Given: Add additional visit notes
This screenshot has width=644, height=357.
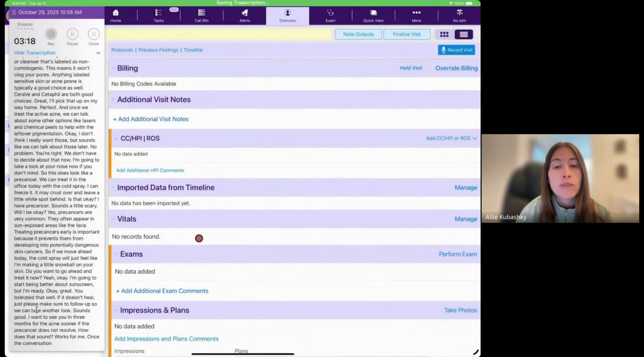Looking at the screenshot, I should (150, 119).
